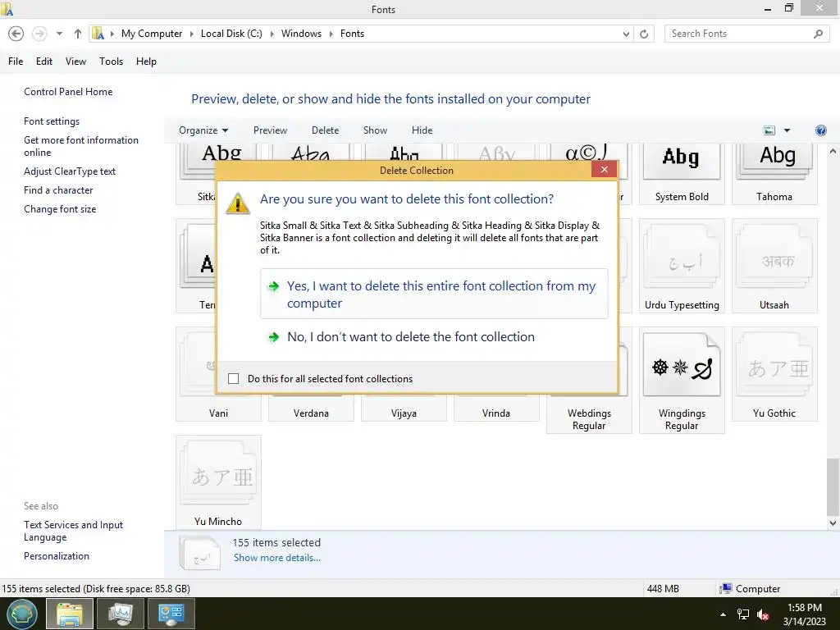Click the Vijaya font label
Screen dimensions: 840x630
click(x=404, y=413)
